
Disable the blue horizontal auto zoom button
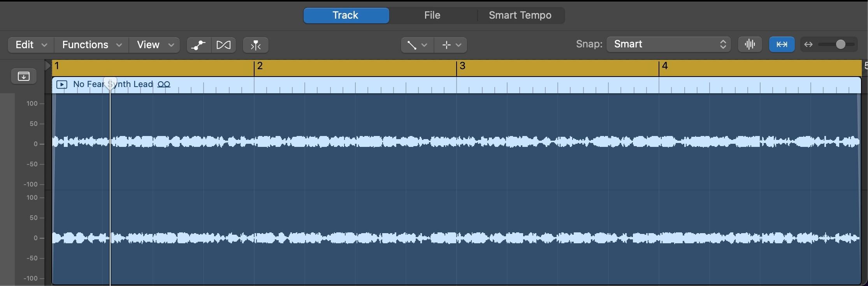[782, 44]
